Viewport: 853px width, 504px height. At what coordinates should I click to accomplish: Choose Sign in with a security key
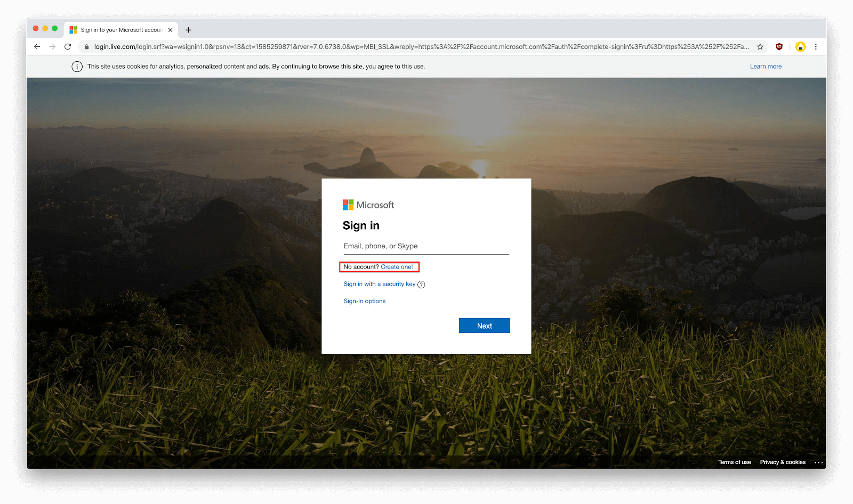click(x=380, y=284)
